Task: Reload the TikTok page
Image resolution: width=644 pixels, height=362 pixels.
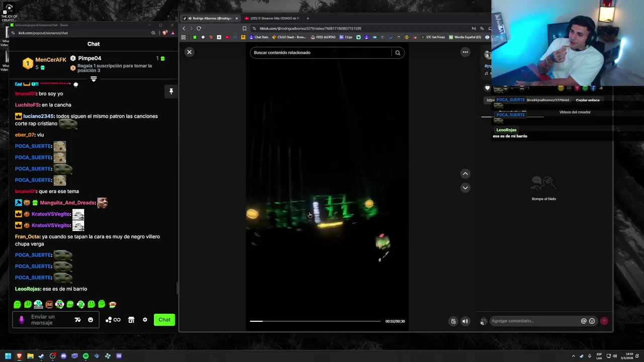Action: point(199,29)
